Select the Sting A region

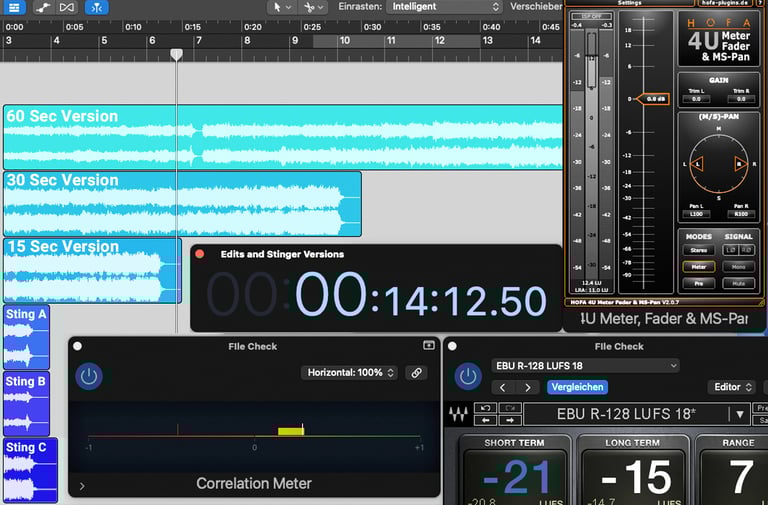pyautogui.click(x=26, y=337)
